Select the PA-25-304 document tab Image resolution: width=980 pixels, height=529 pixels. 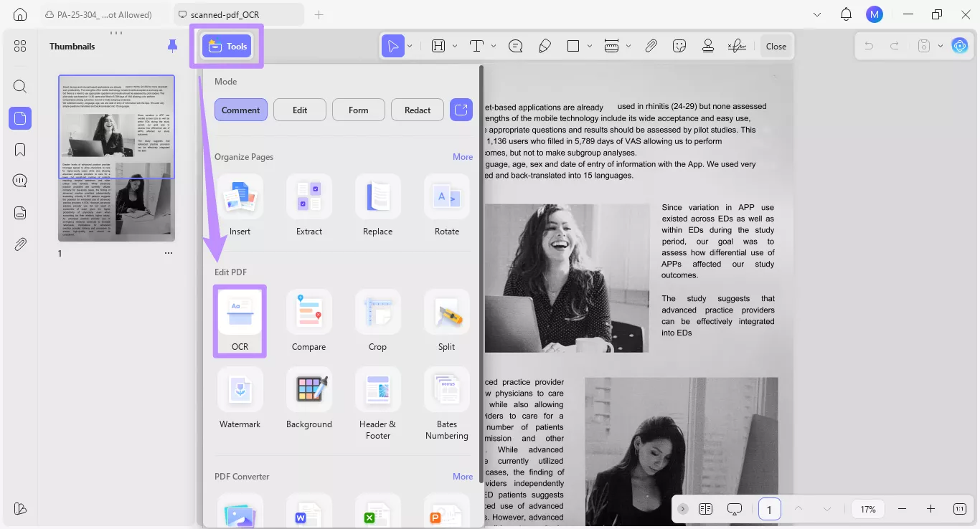100,14
